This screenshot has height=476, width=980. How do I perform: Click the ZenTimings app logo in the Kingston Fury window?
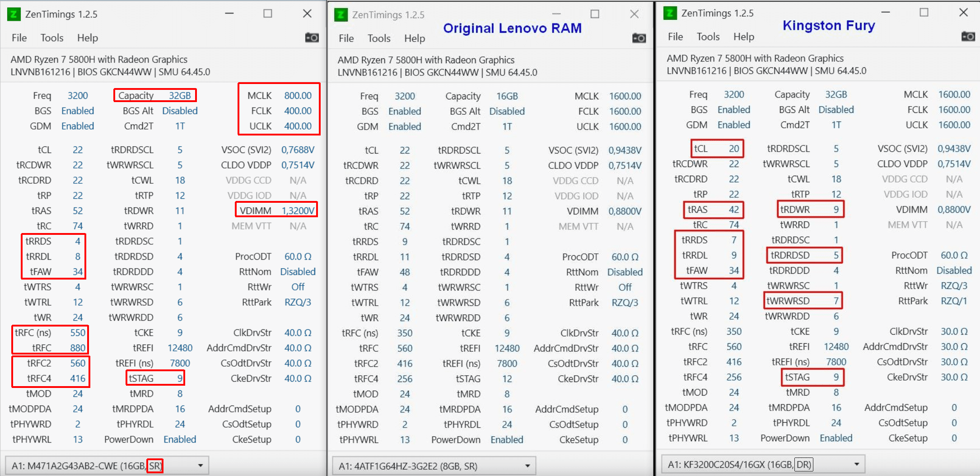point(670,13)
